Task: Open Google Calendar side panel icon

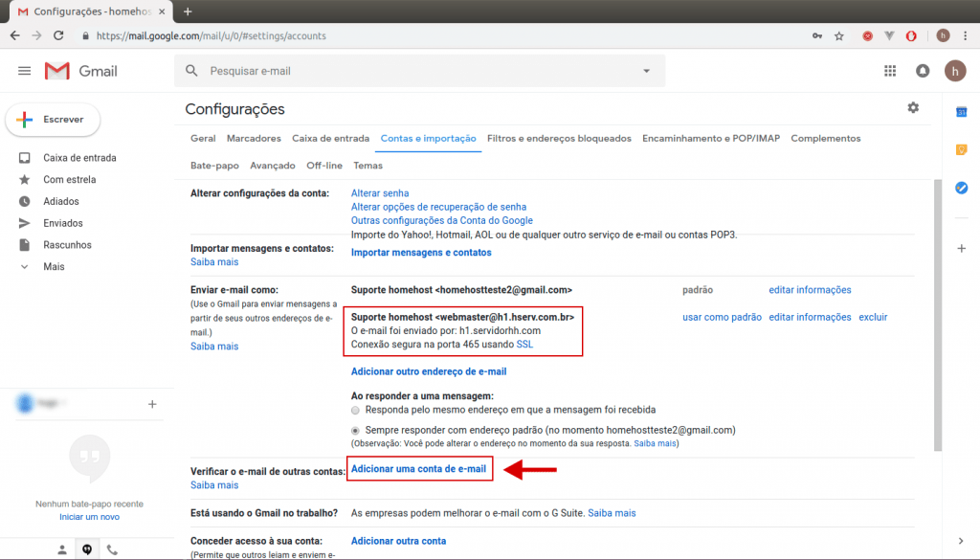Action: [961, 112]
